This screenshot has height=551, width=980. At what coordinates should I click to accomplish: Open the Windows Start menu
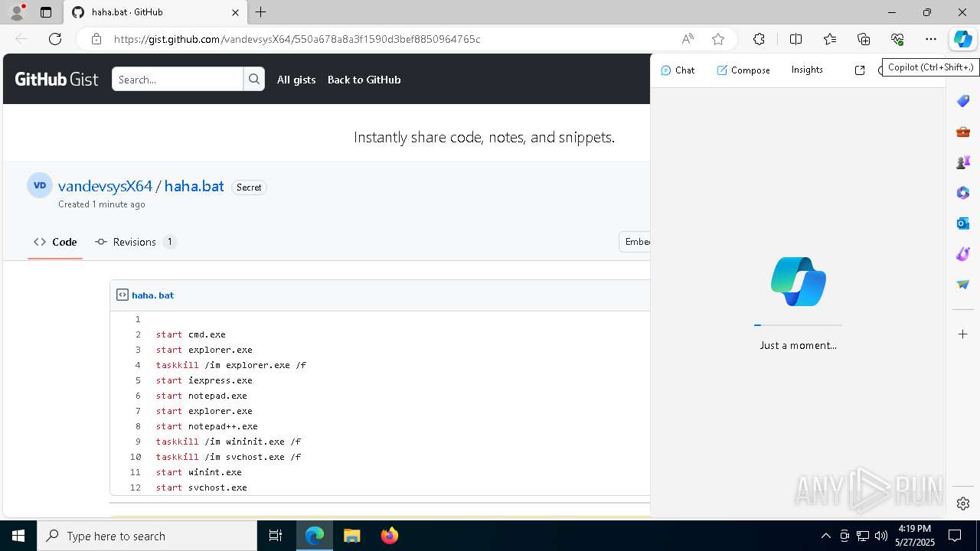click(18, 536)
